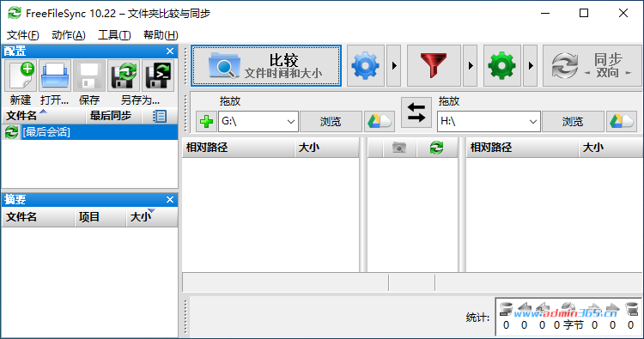644x339 pixels.
Task: Expand comparison variant arrow next to blue gear
Action: tap(394, 66)
